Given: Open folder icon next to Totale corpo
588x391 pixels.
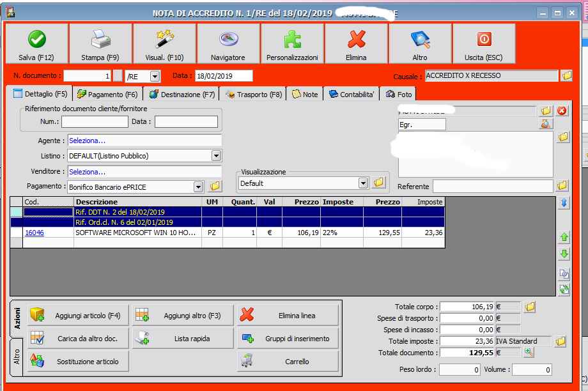Looking at the screenshot, I should (530, 307).
